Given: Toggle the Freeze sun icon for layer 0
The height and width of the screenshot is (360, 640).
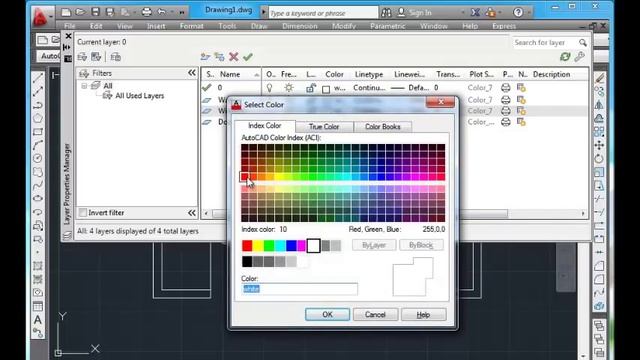Looking at the screenshot, I should (x=289, y=87).
